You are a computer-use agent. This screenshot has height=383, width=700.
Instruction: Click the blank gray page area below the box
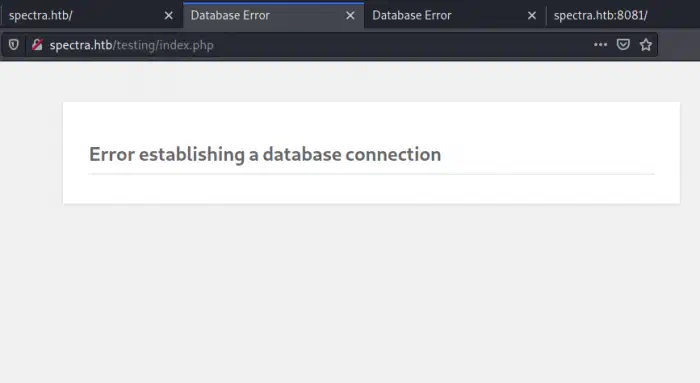pos(350,292)
